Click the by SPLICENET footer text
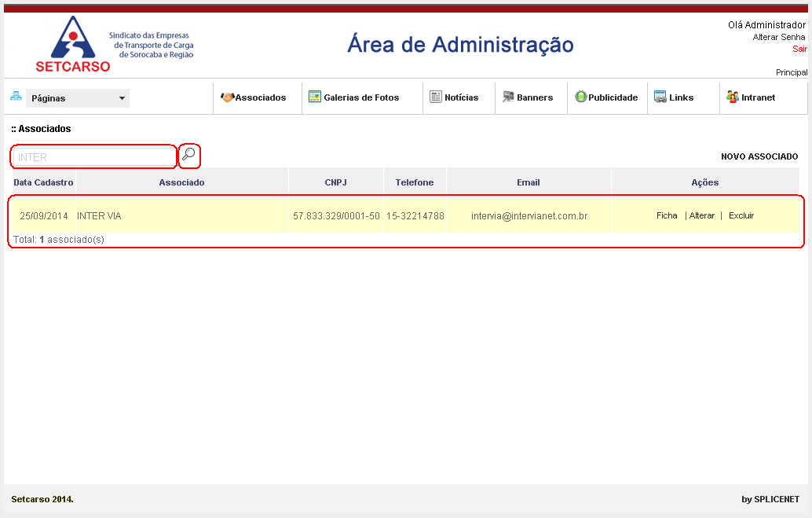 click(x=770, y=499)
